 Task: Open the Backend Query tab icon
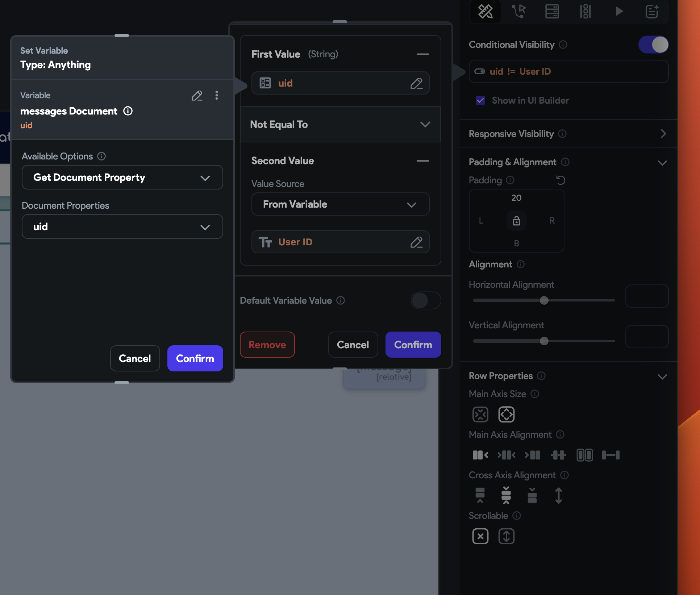(552, 12)
